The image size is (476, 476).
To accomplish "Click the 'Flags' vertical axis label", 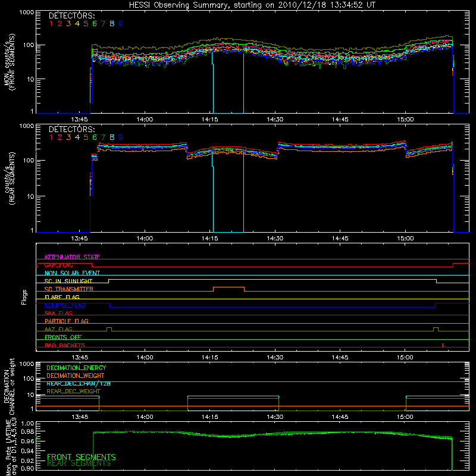I will [x=24, y=297].
